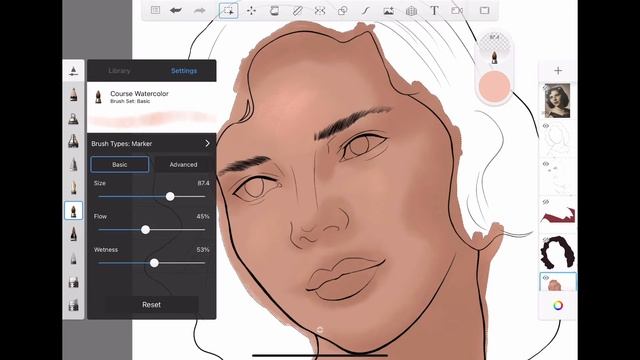Click the Wetness value 53%

pos(203,249)
